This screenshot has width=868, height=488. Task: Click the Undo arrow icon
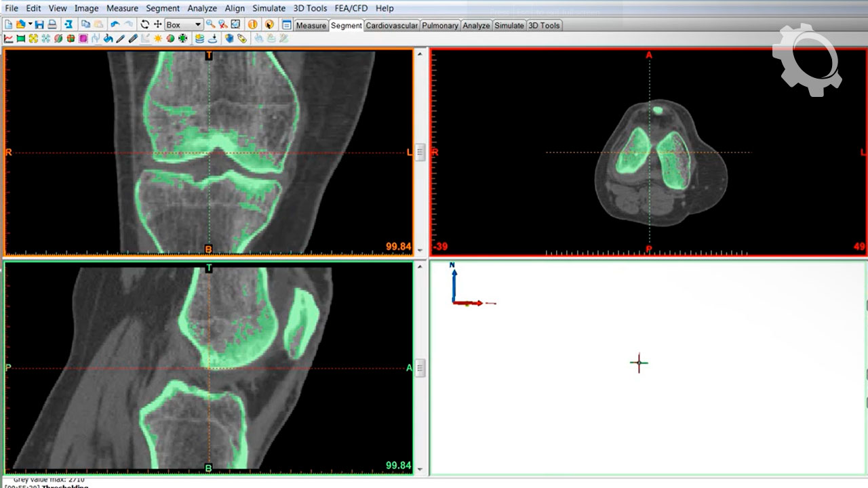(x=115, y=24)
